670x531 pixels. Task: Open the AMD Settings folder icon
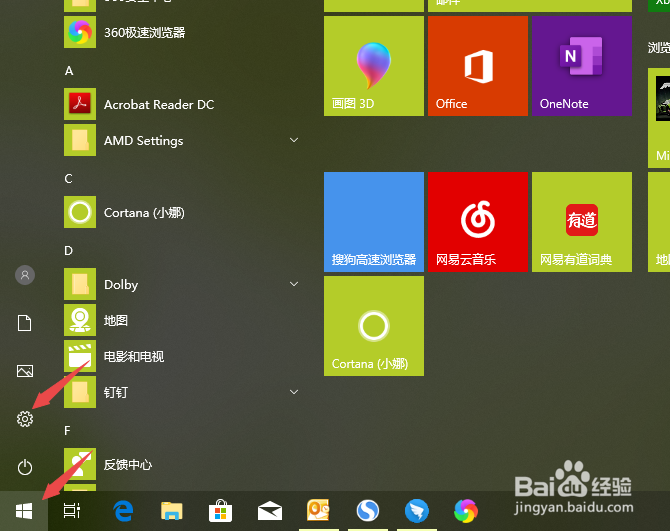tap(80, 140)
